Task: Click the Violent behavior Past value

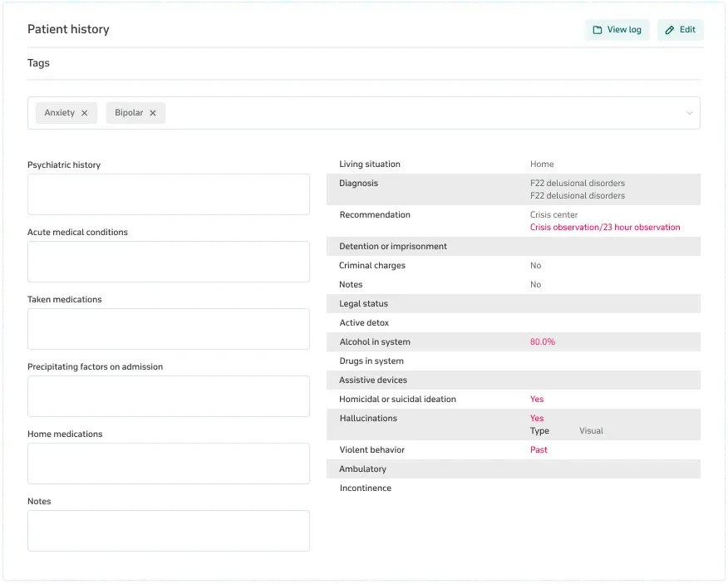Action: pyautogui.click(x=539, y=450)
